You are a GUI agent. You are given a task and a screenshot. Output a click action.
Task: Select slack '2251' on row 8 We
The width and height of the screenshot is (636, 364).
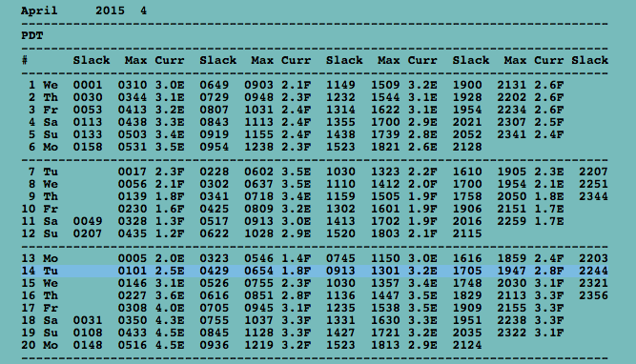point(593,185)
